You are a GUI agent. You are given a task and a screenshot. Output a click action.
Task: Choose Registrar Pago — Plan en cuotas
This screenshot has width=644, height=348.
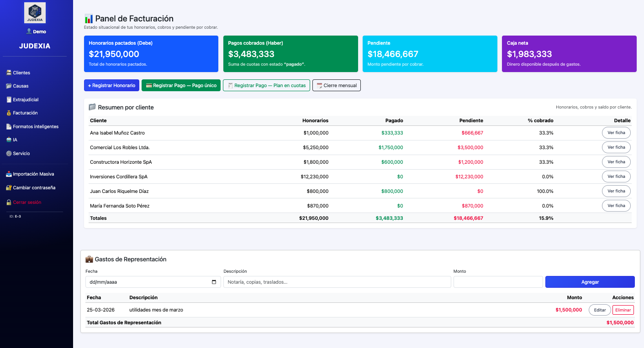click(266, 85)
